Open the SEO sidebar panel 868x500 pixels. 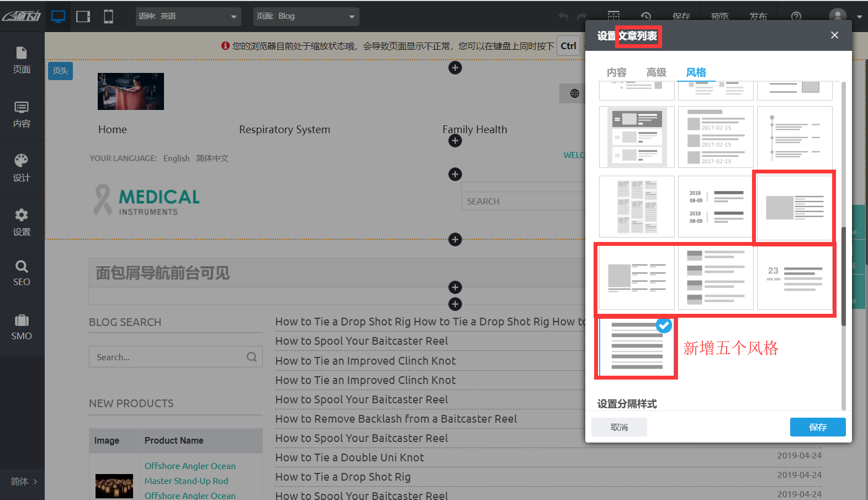tap(22, 273)
